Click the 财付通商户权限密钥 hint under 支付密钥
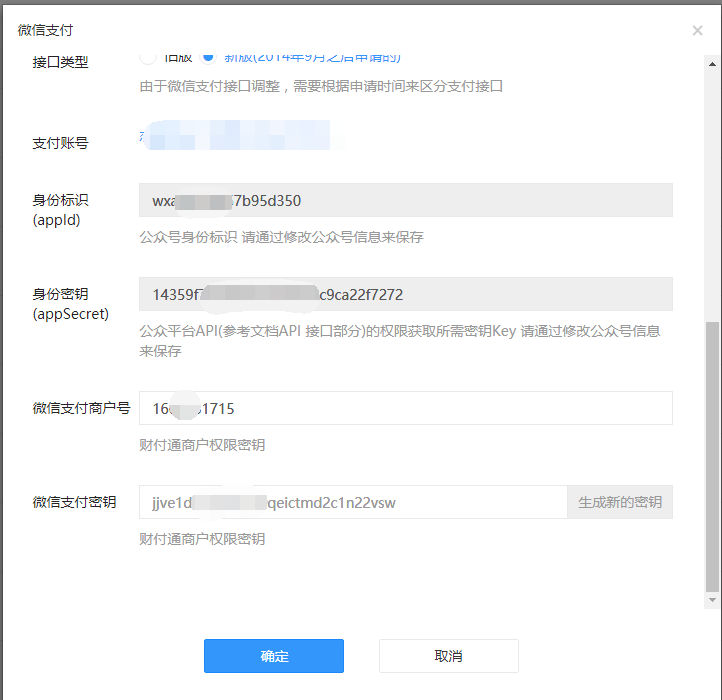The height and width of the screenshot is (700, 722). tap(202, 539)
